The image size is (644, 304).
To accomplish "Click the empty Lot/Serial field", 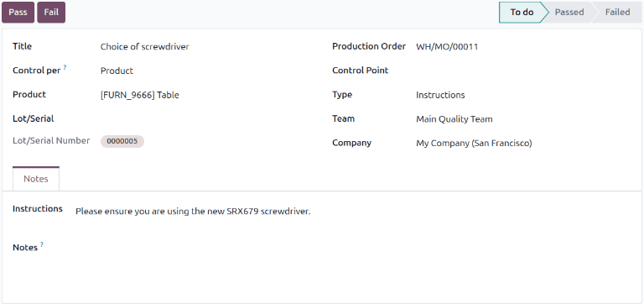I will click(x=205, y=119).
